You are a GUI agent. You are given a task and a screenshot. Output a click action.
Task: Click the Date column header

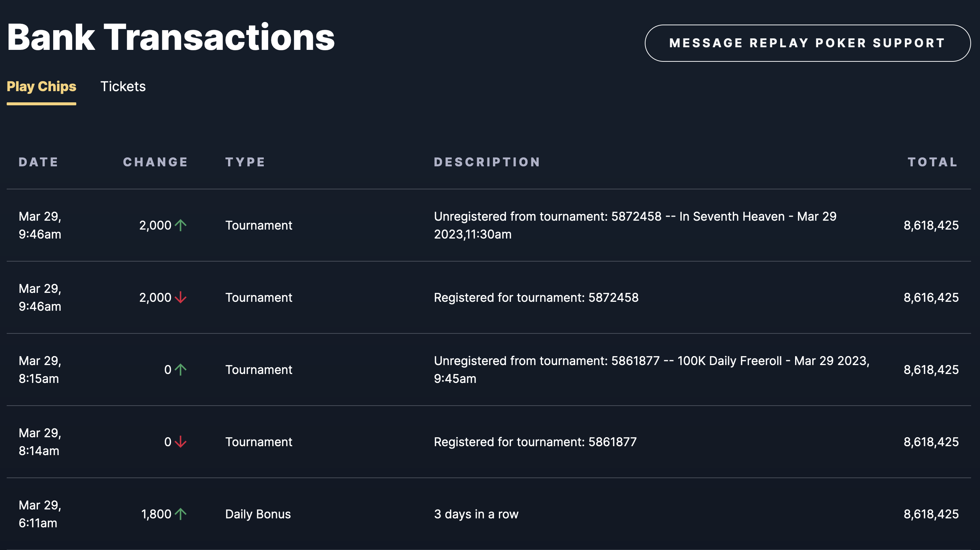[x=38, y=162]
